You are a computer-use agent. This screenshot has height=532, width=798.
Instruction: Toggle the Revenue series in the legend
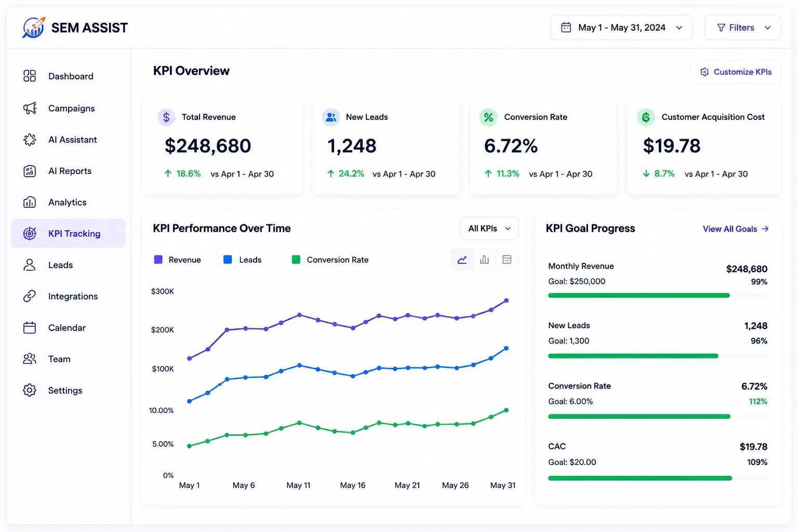(x=178, y=260)
